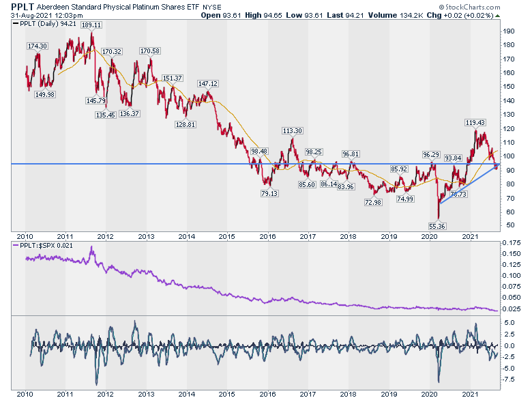Click the 170.58 price label
532x400 pixels.
pyautogui.click(x=150, y=51)
